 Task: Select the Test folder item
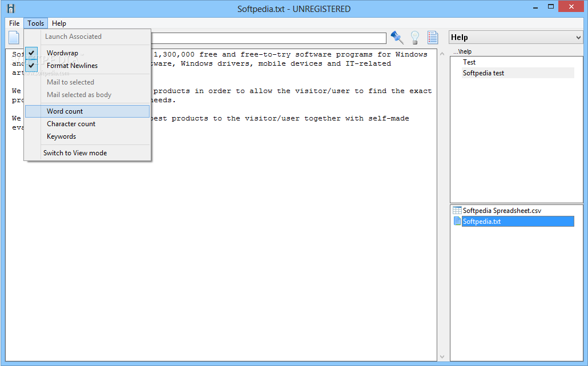click(469, 62)
